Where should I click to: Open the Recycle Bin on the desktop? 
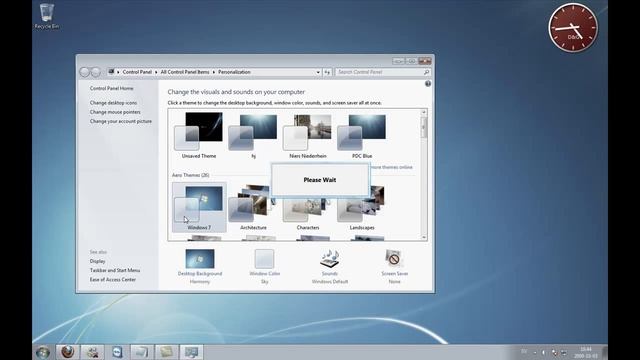click(x=47, y=16)
